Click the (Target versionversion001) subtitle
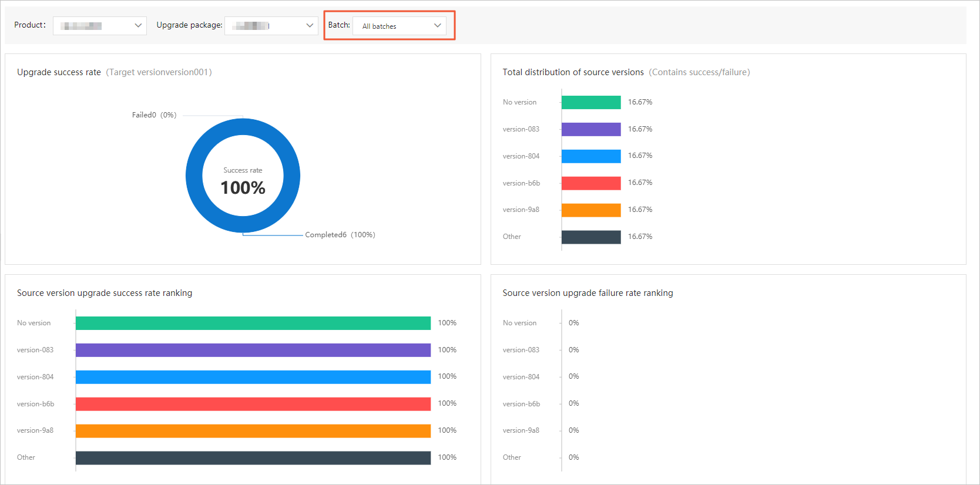The image size is (980, 485). [x=159, y=72]
